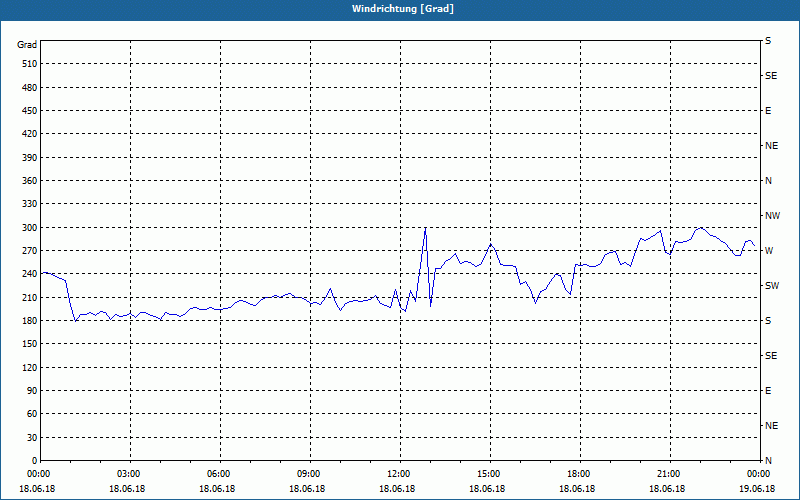Select the "Grad" unit label on the y-axis

pos(27,45)
